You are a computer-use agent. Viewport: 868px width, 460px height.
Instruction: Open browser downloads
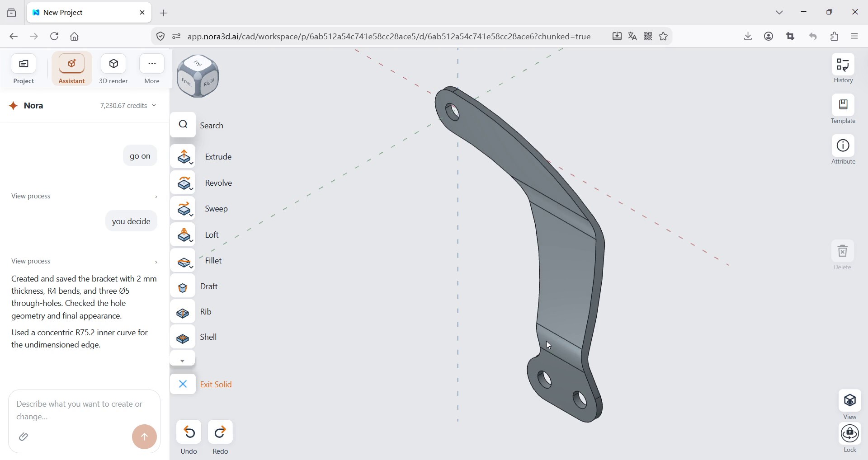click(x=749, y=37)
